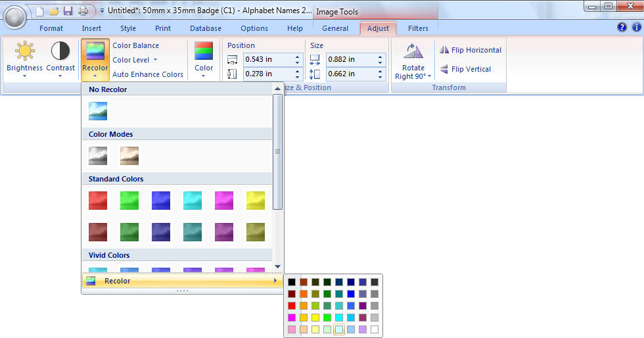The height and width of the screenshot is (338, 644).
Task: Pick the black swatch in color palette
Action: pos(292,282)
